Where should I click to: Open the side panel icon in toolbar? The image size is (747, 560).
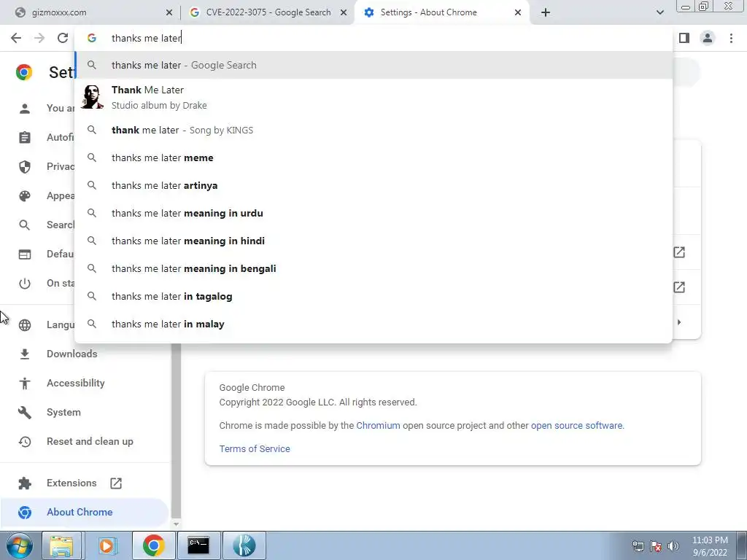[x=684, y=38]
